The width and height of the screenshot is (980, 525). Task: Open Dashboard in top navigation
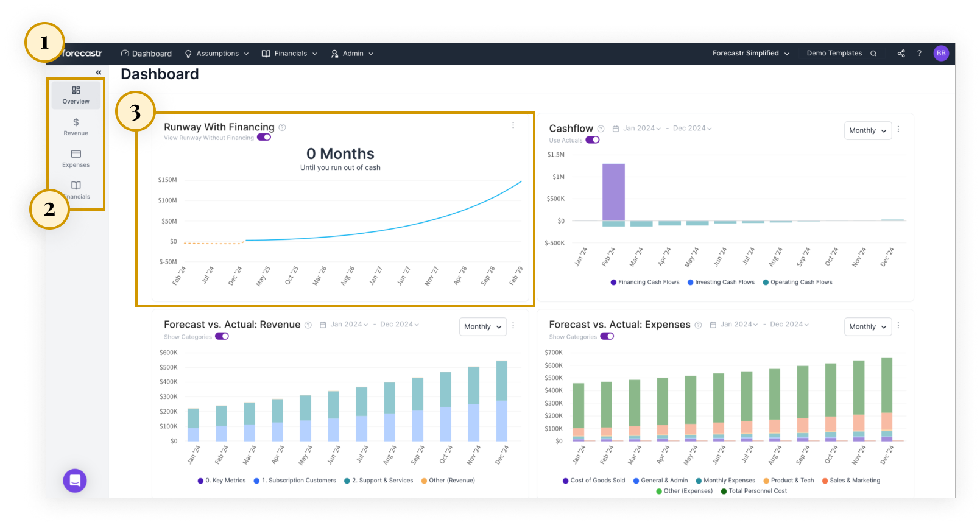(146, 54)
